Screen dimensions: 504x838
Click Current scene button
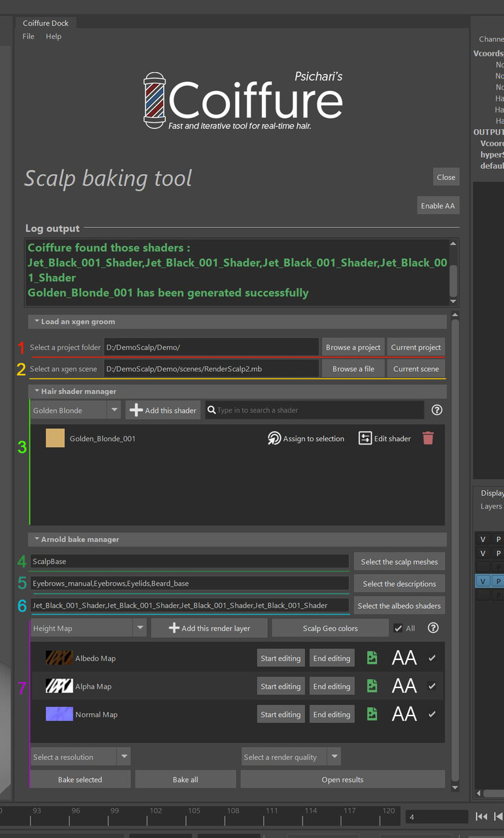pyautogui.click(x=416, y=369)
